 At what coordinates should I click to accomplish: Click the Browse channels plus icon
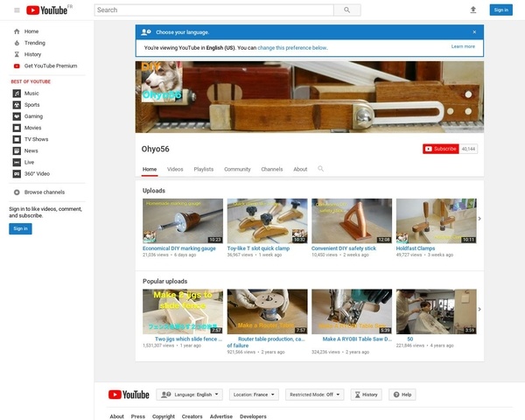pyautogui.click(x=17, y=192)
